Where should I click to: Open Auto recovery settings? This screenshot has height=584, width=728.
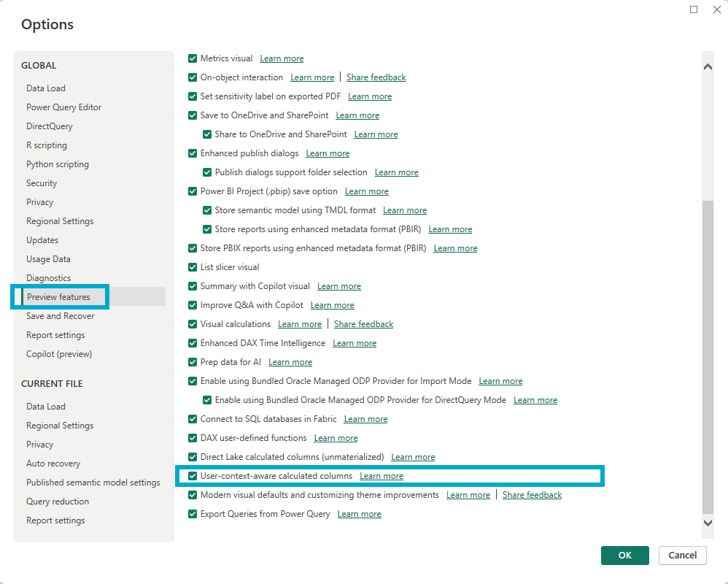coord(53,464)
